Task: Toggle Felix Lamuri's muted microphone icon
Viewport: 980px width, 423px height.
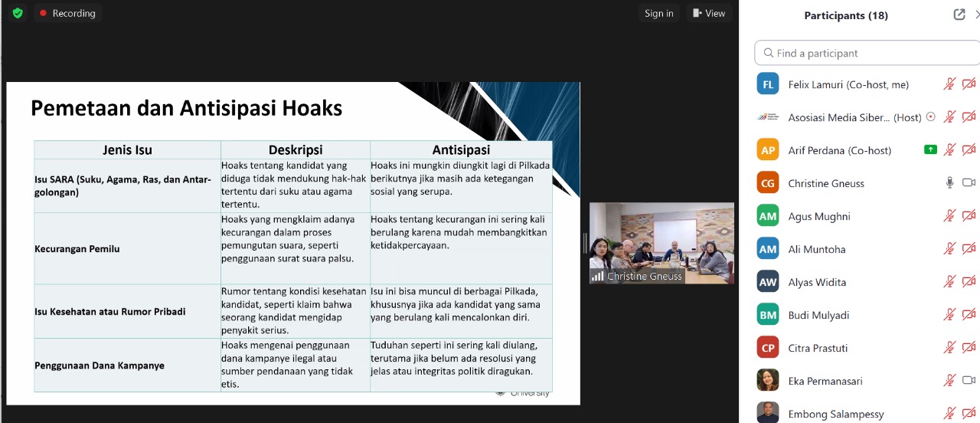Action: tap(949, 84)
